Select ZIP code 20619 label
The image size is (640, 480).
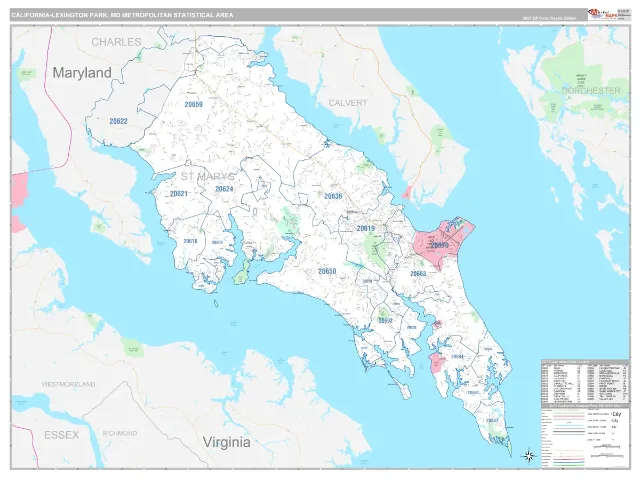[x=365, y=228]
